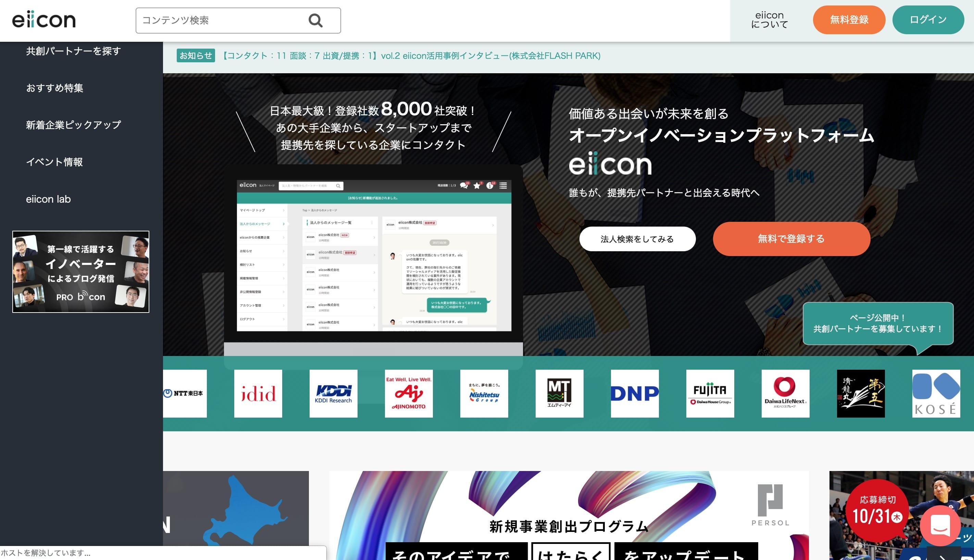Click the 無料登録 button
Image resolution: width=974 pixels, height=560 pixels.
pyautogui.click(x=849, y=20)
